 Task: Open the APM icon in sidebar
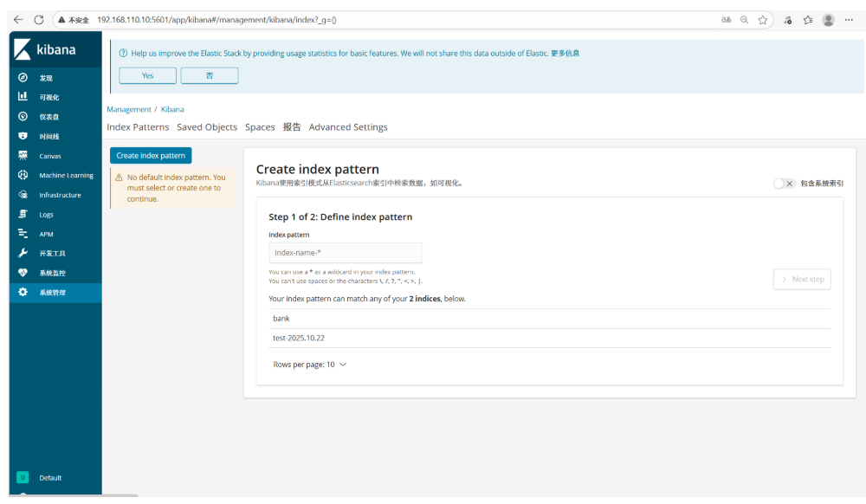point(23,234)
